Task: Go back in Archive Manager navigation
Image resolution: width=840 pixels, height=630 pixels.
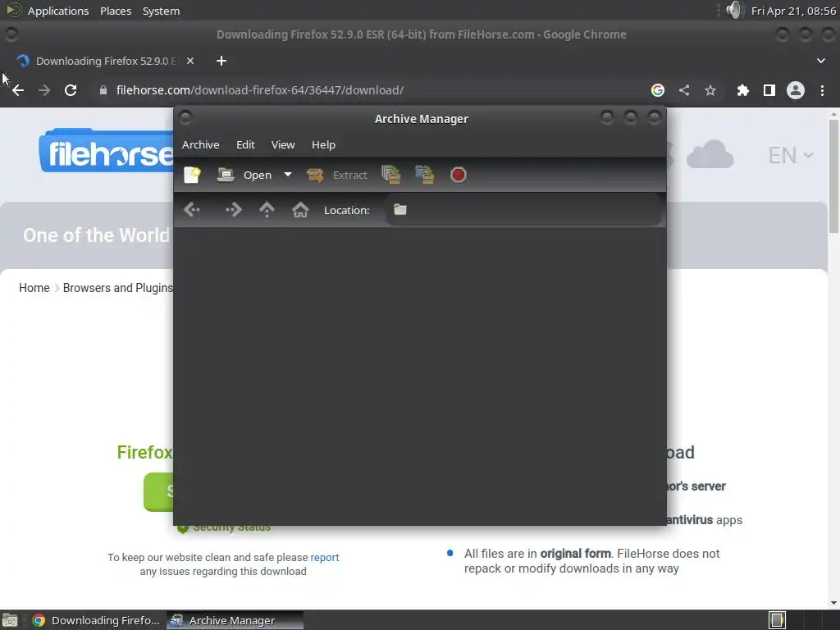Action: pos(192,209)
